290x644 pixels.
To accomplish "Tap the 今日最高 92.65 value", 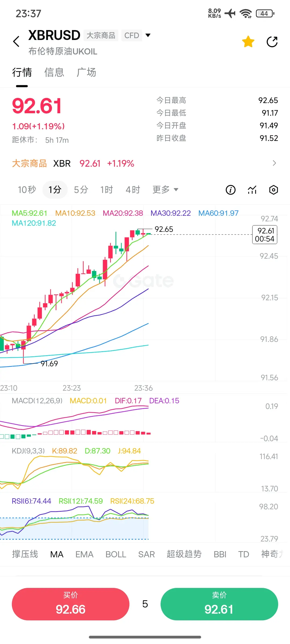I will click(x=268, y=100).
